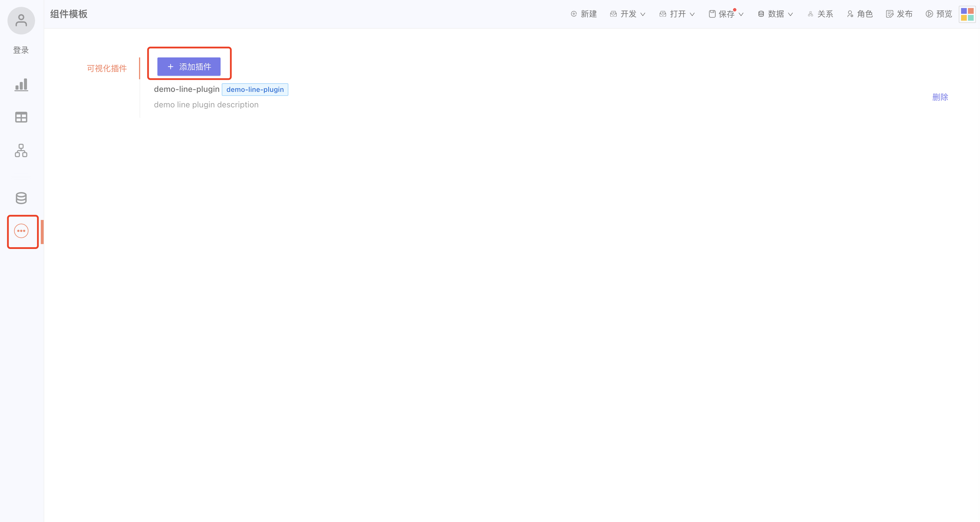Screen dimensions: 980x522
Task: Open the 关系 relations menu
Action: point(821,14)
